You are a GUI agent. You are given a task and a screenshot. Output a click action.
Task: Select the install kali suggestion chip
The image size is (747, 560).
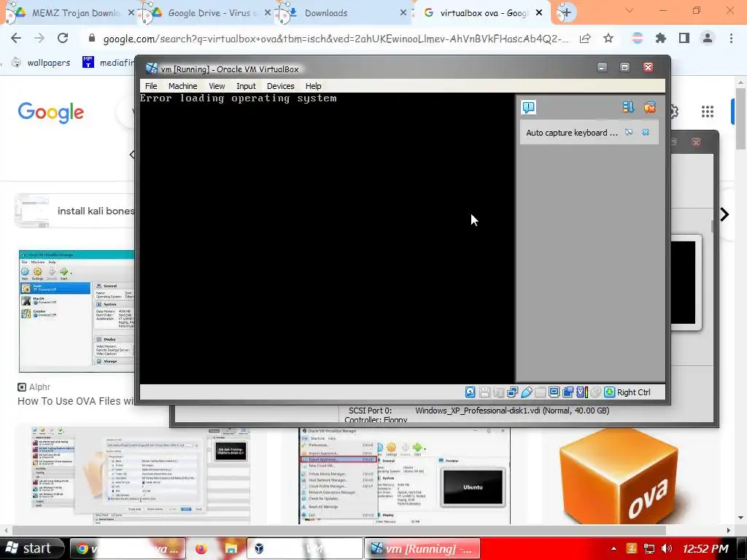click(75, 211)
